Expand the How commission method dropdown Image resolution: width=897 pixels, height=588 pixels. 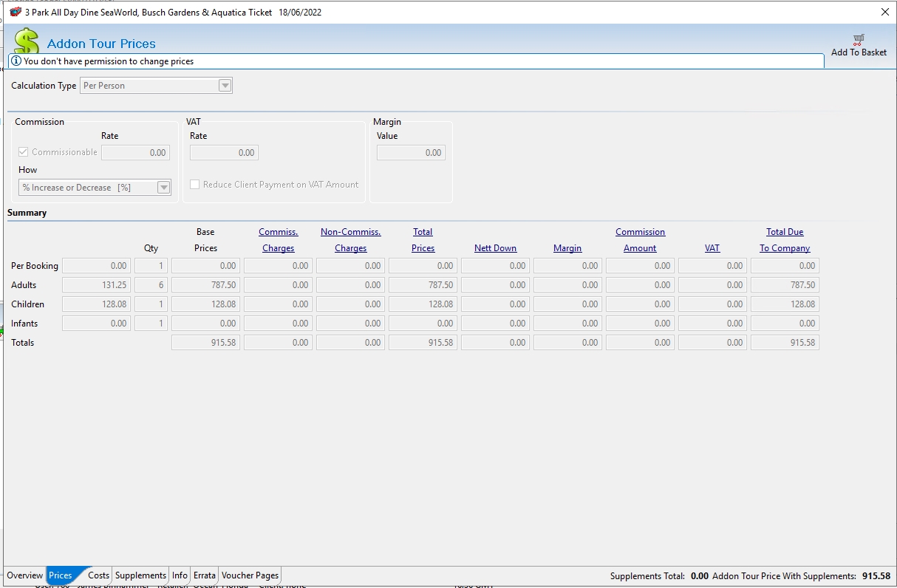pos(163,188)
